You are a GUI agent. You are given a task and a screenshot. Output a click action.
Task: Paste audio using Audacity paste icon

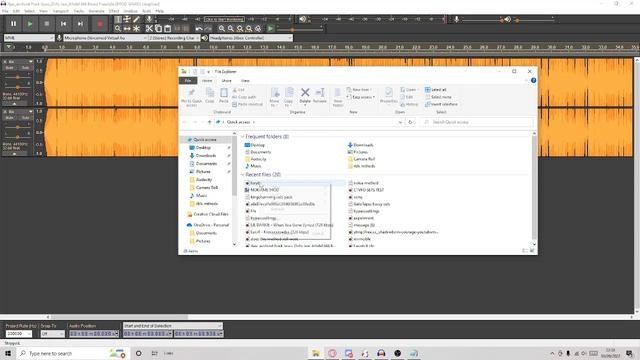click(x=167, y=29)
